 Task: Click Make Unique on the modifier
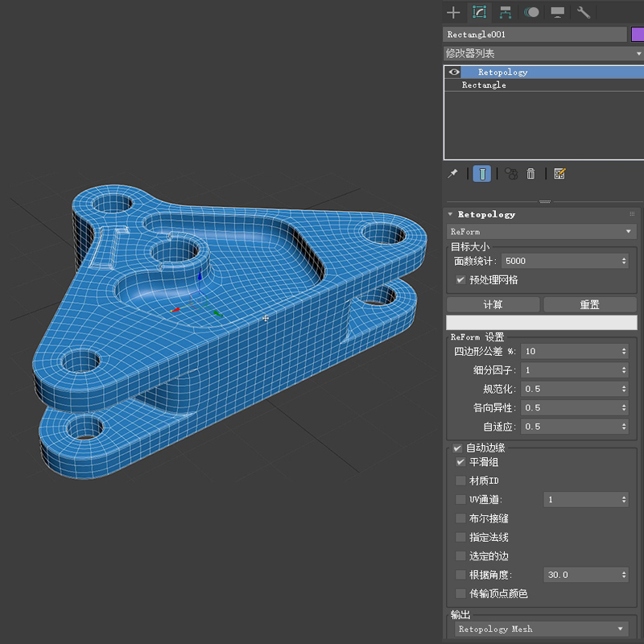click(510, 173)
